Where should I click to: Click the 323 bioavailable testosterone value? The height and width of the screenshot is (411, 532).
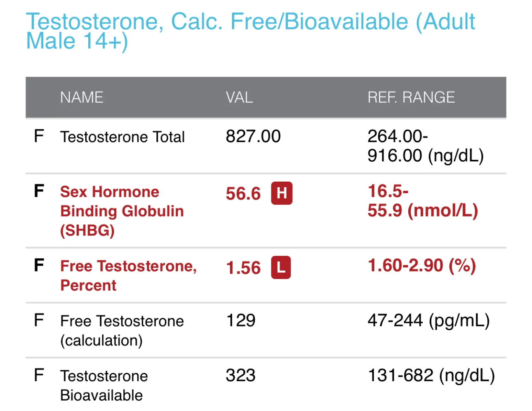(x=241, y=376)
